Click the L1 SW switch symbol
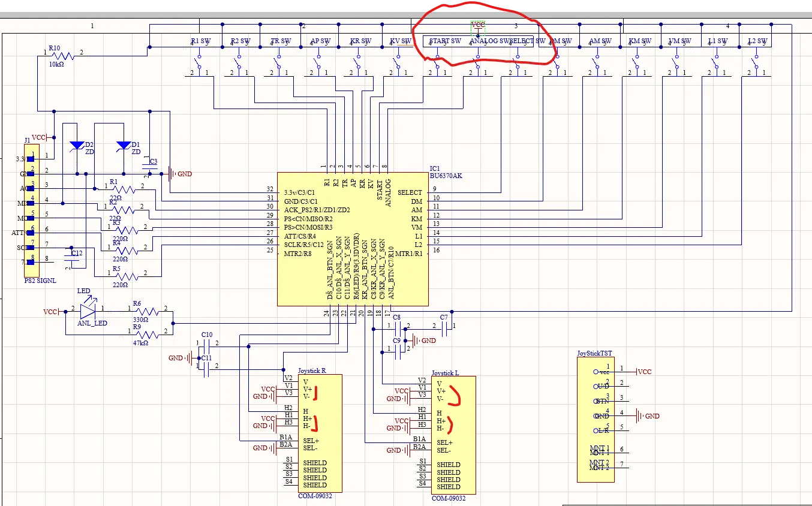 click(x=716, y=62)
